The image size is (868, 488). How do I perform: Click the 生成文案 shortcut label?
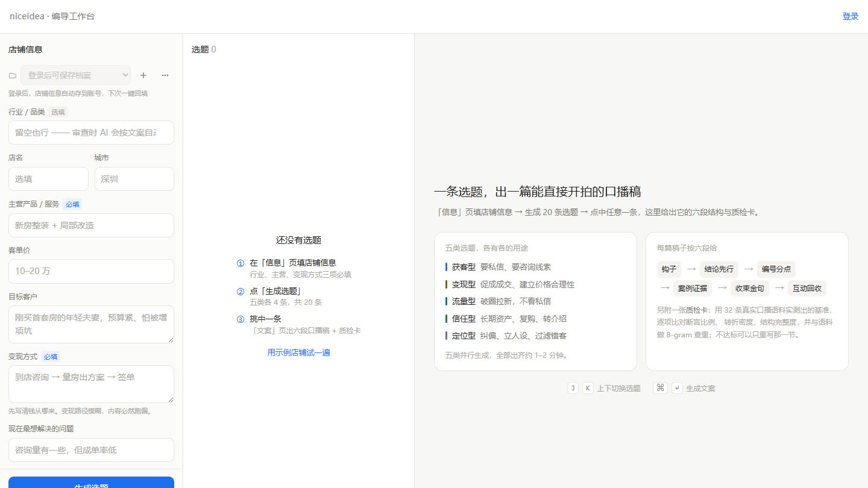(x=700, y=389)
